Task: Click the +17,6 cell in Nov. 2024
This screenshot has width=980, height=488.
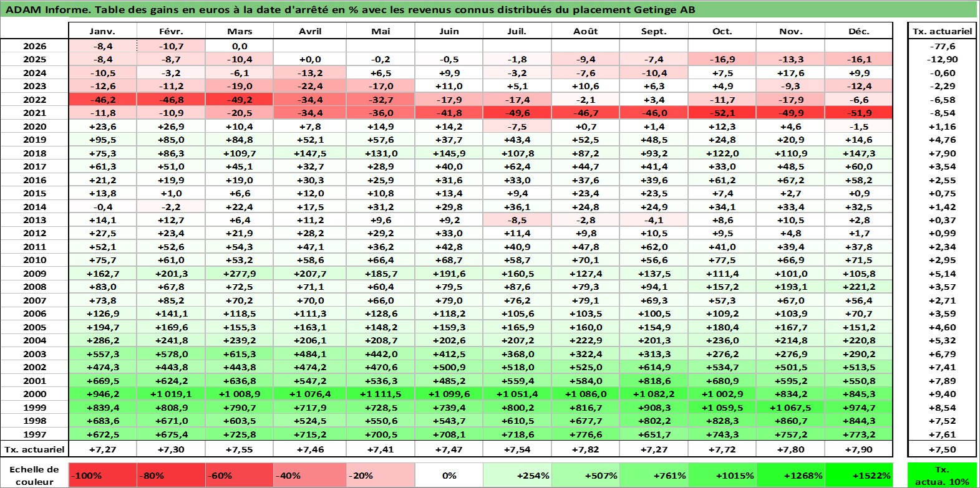Action: coord(790,73)
